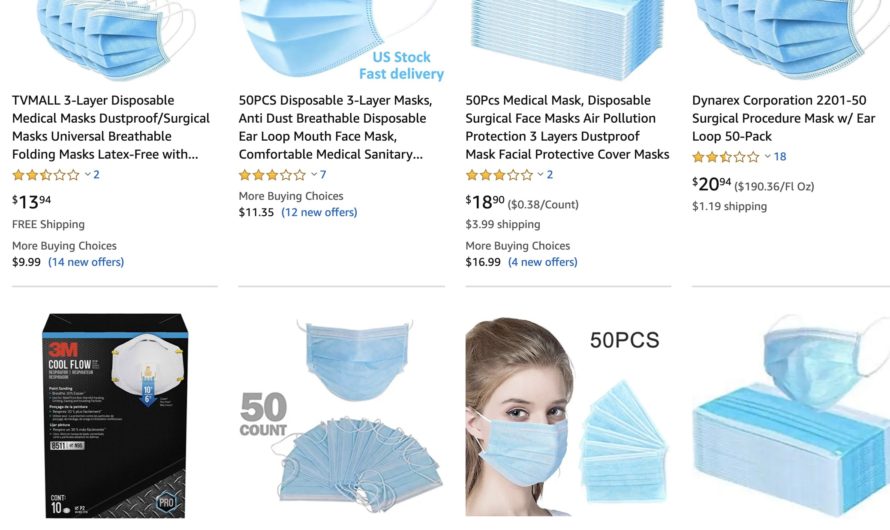View 12 new offers link

320,212
